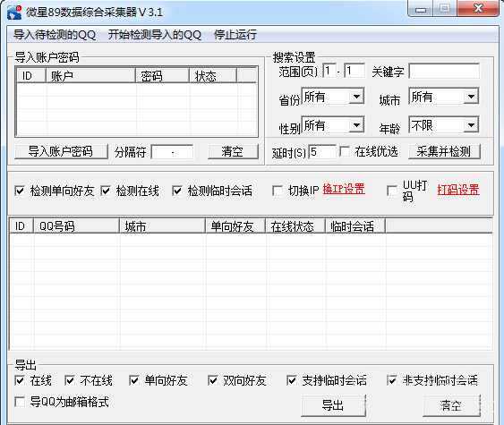Uncheck the 单向好友 export checkbox
Viewport: 504px width, 425px height.
tap(134, 380)
